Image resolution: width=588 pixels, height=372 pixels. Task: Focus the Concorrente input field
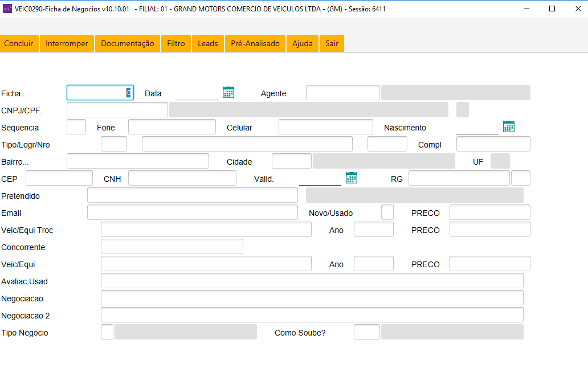tap(171, 246)
